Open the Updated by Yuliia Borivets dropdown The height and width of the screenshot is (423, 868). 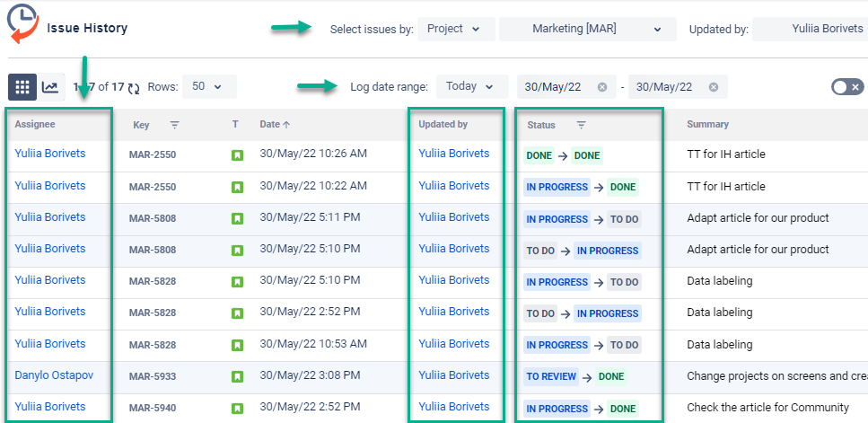(810, 29)
